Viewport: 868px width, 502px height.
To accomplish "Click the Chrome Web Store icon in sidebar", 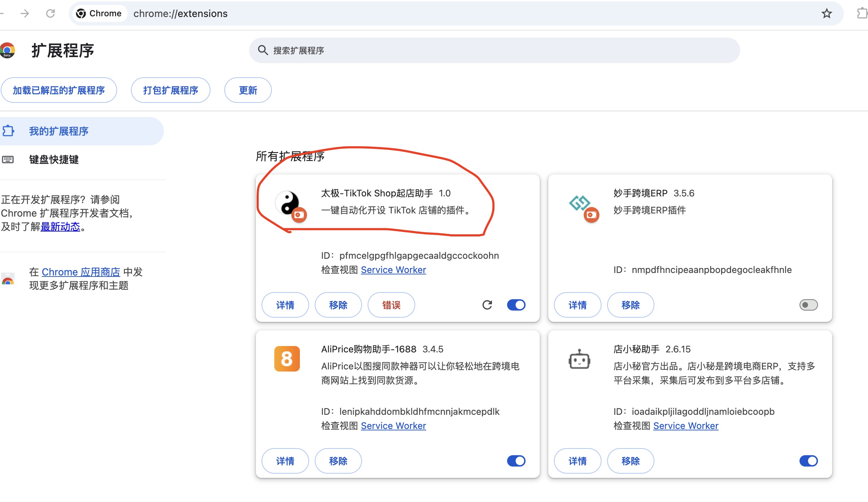I will coord(8,279).
